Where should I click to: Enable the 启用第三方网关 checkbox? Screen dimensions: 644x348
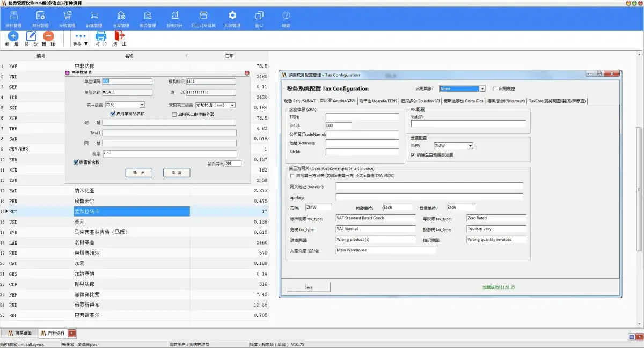292,175
